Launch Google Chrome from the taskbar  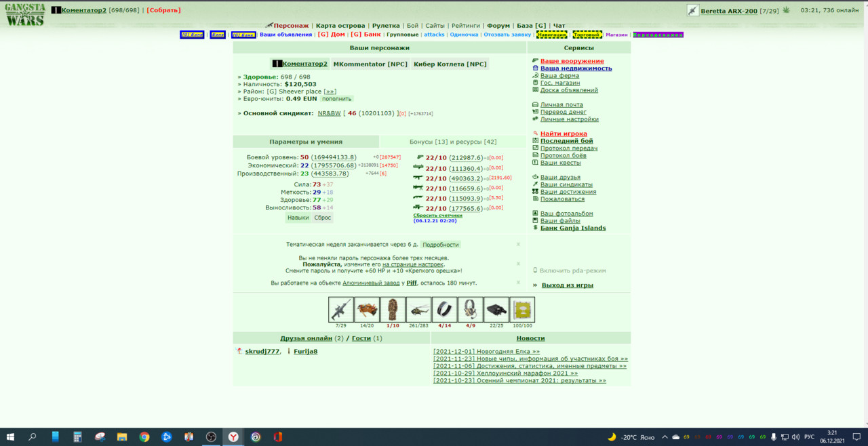tap(144, 437)
